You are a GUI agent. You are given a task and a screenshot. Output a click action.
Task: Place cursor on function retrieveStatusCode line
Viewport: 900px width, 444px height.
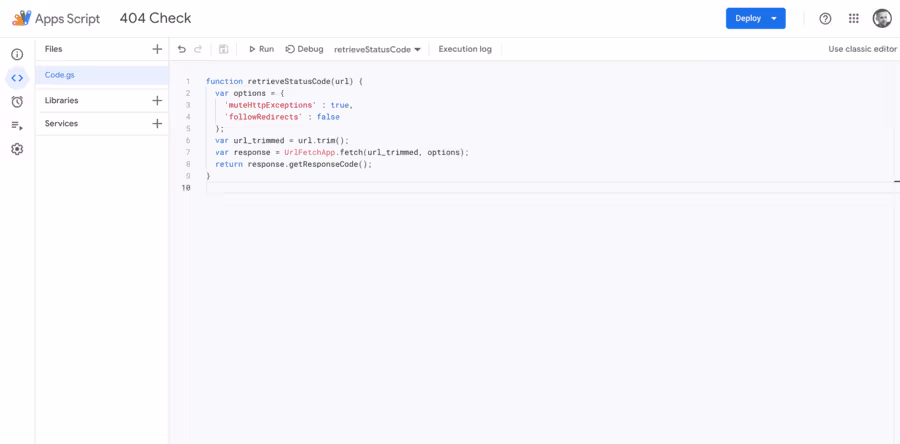click(x=284, y=81)
